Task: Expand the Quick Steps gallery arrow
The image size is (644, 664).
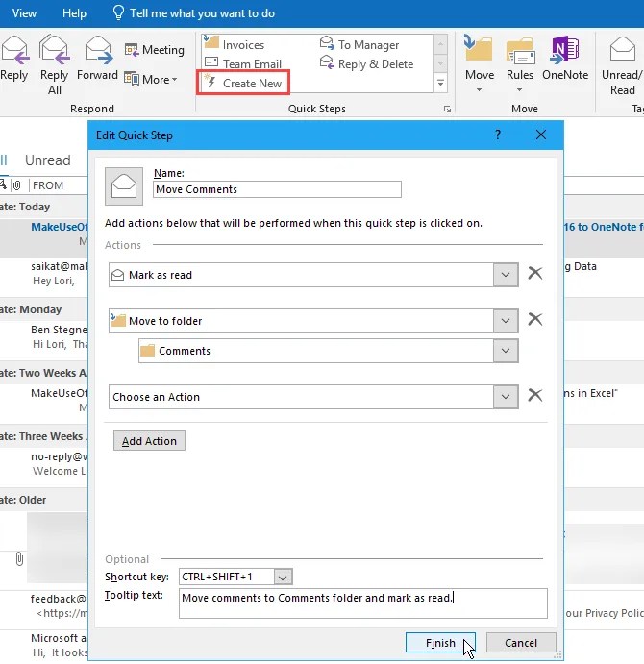Action: pyautogui.click(x=440, y=84)
